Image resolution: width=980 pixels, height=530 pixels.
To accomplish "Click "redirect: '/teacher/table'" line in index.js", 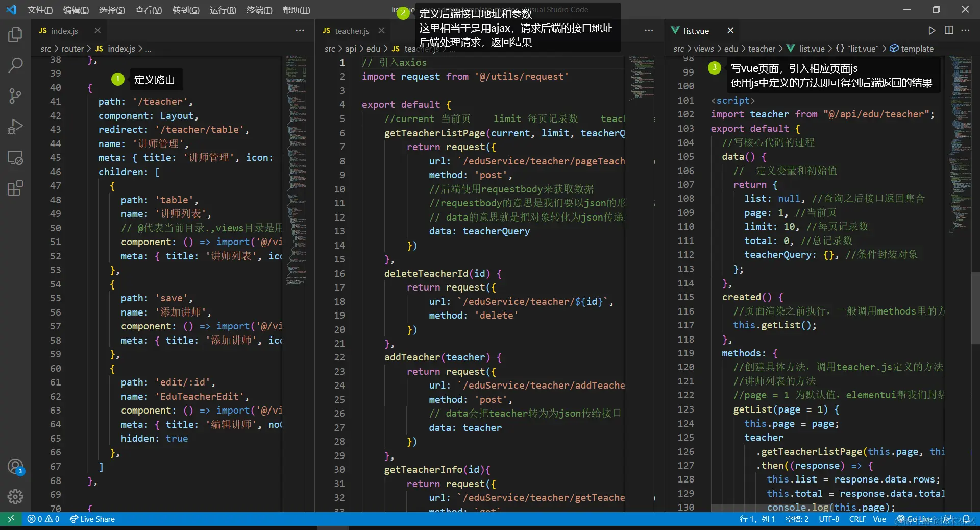I will coord(174,130).
